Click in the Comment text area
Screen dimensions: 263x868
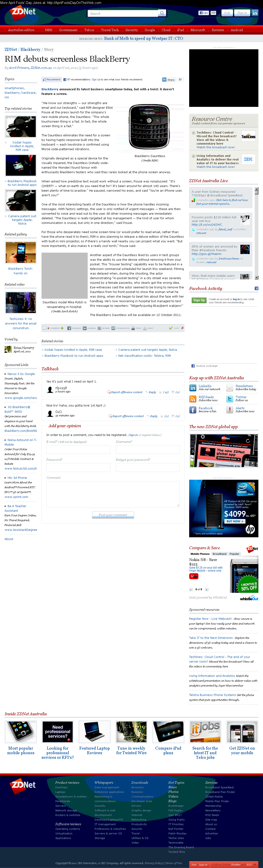[113, 494]
